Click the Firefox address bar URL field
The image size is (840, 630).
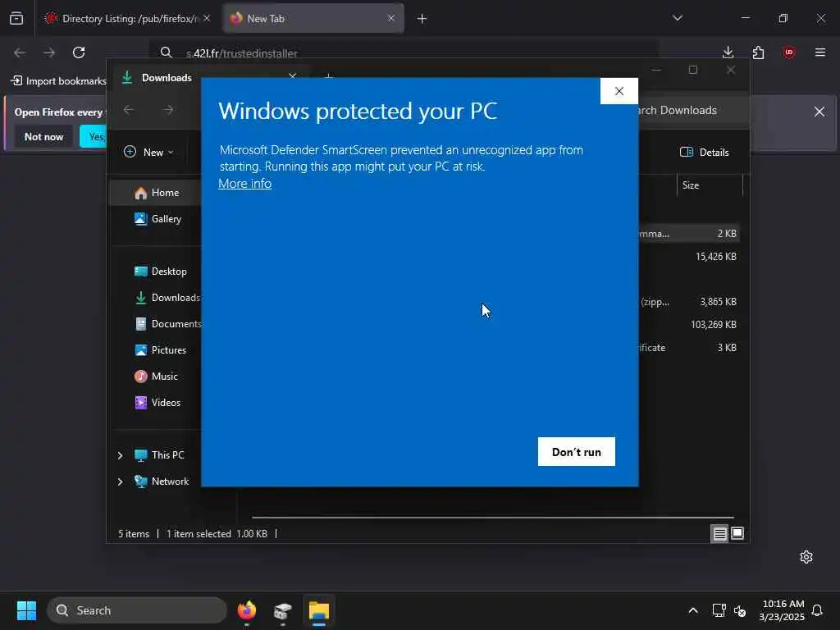coord(404,53)
